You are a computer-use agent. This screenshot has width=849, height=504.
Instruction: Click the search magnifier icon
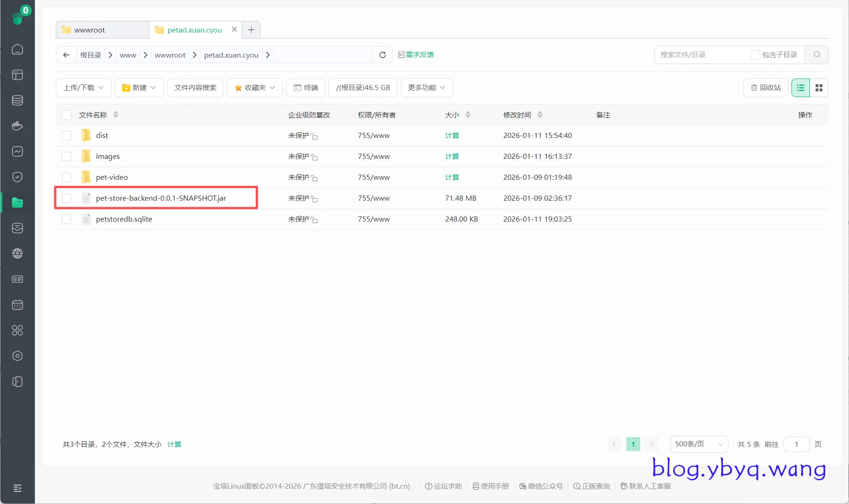pyautogui.click(x=816, y=55)
